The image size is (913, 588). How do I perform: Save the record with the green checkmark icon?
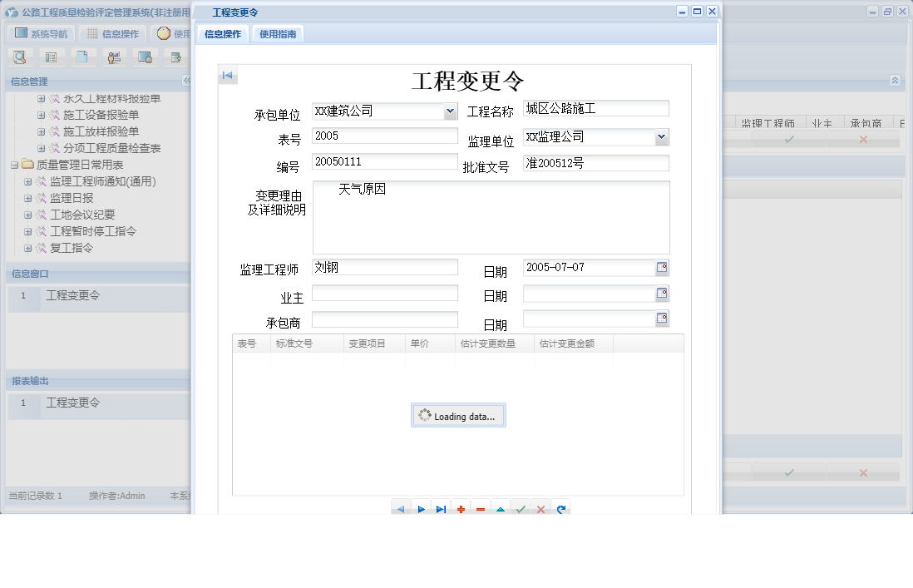point(521,507)
